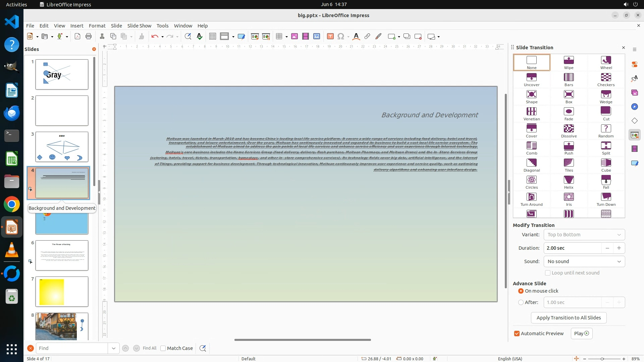Toggle Display Grid in toolbar

click(x=212, y=37)
